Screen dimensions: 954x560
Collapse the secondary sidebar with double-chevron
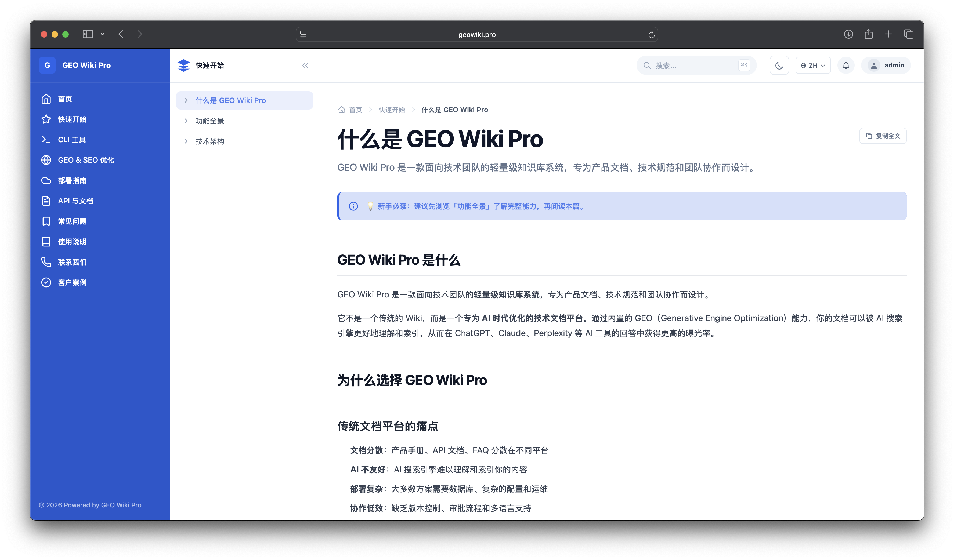pyautogui.click(x=305, y=66)
